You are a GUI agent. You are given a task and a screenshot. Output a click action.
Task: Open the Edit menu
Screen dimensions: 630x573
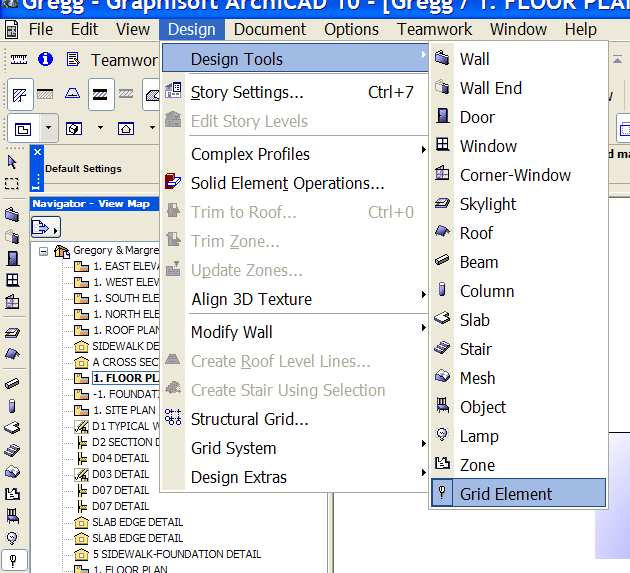[x=84, y=29]
